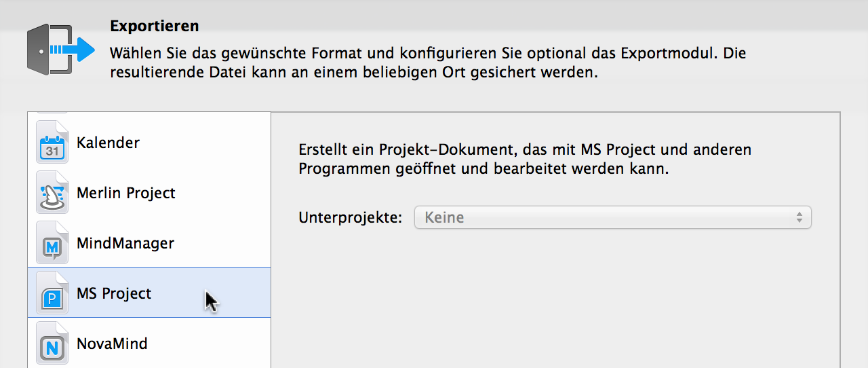This screenshot has width=868, height=368.
Task: Click the Export door-arrow icon
Action: click(61, 49)
